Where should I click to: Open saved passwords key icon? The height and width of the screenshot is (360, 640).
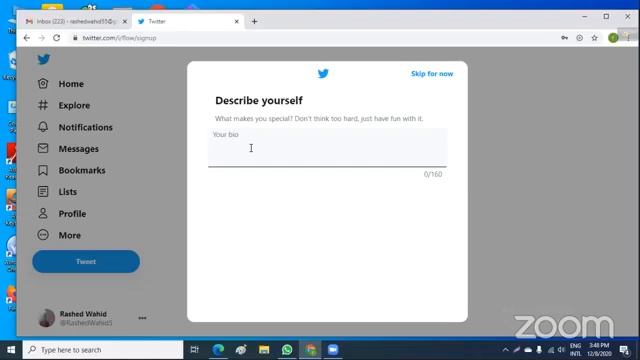pyautogui.click(x=564, y=38)
